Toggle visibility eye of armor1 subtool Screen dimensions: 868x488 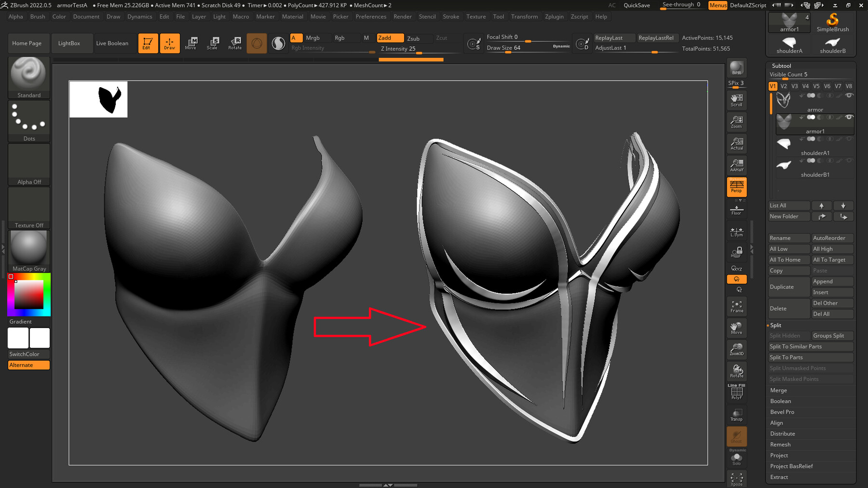click(x=849, y=117)
